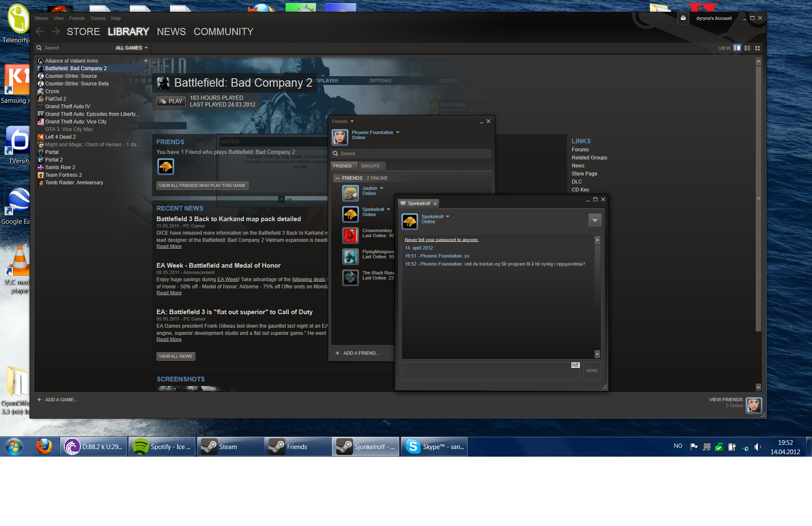Viewport: 812px width, 526px height.
Task: Collapse the FRIENDS 2 ONLINE group
Action: pos(337,178)
